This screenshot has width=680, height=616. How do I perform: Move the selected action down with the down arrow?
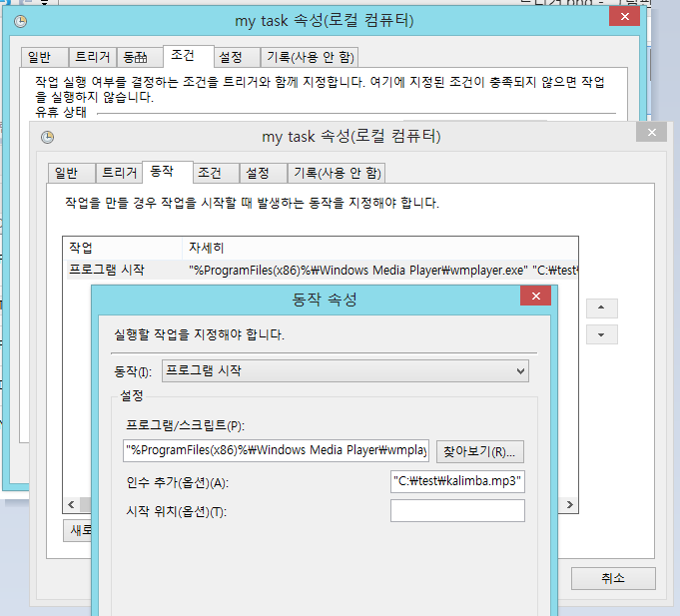click(603, 334)
